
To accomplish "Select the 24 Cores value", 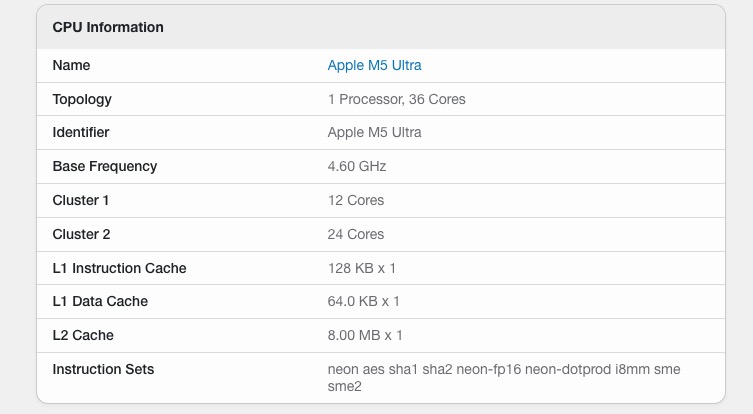I will (x=356, y=234).
